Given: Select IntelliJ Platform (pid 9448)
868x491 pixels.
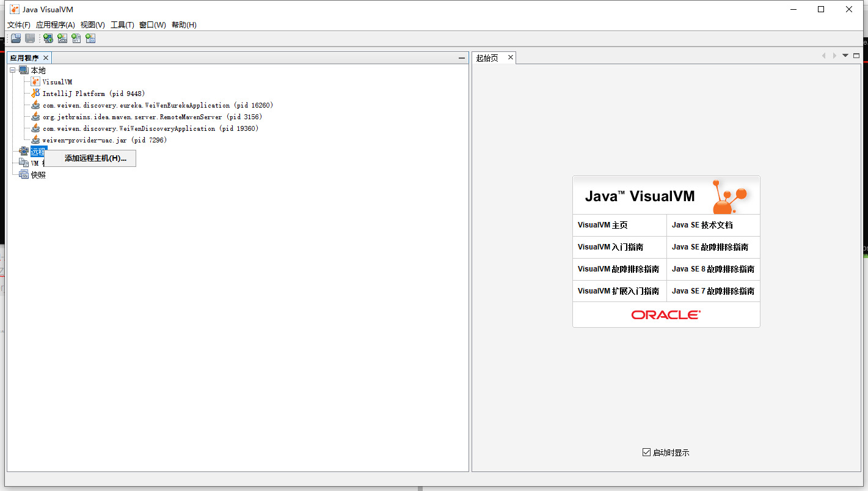Looking at the screenshot, I should point(93,94).
